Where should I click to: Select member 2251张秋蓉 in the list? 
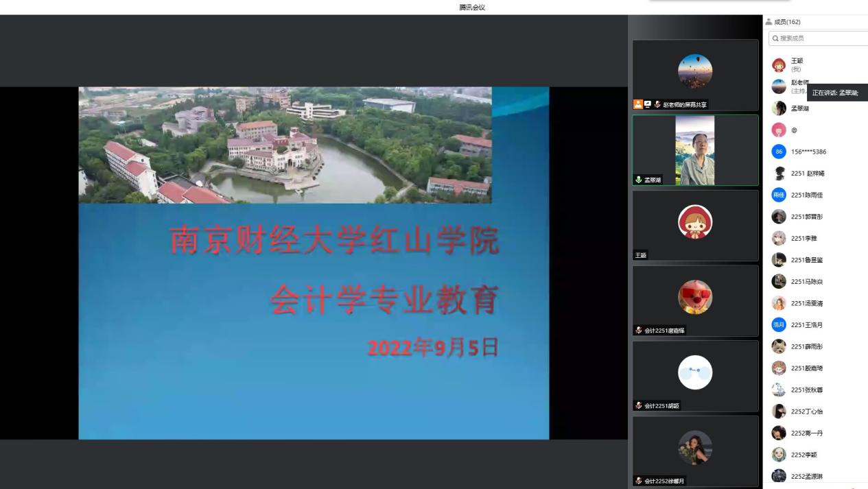pyautogui.click(x=806, y=390)
